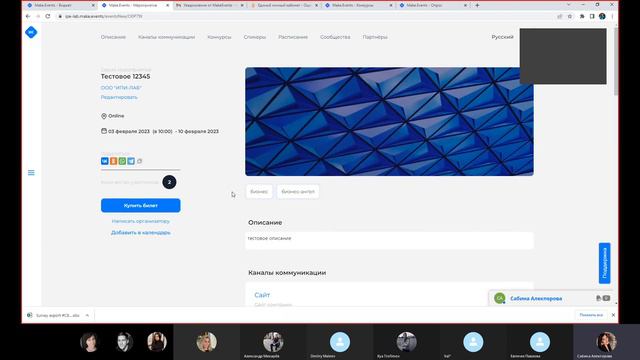Screen dimensions: 640x360
Task: Click the тестовое описание text
Action: pyautogui.click(x=269, y=238)
